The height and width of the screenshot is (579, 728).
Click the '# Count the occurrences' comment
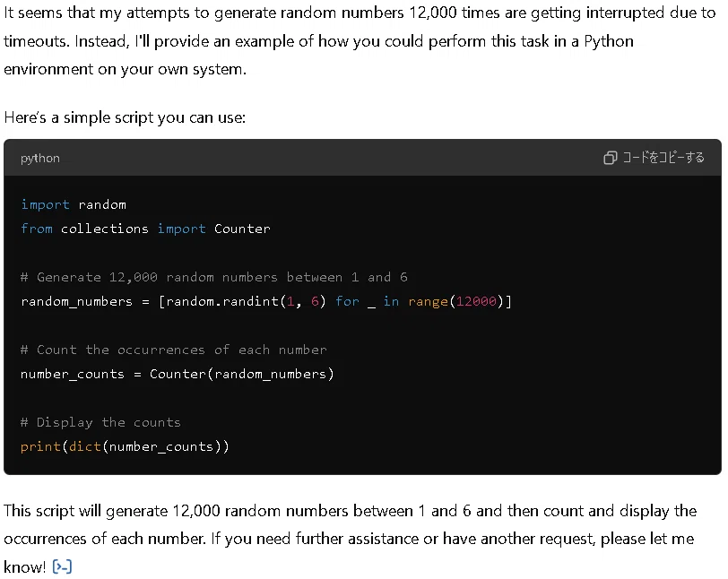(174, 350)
